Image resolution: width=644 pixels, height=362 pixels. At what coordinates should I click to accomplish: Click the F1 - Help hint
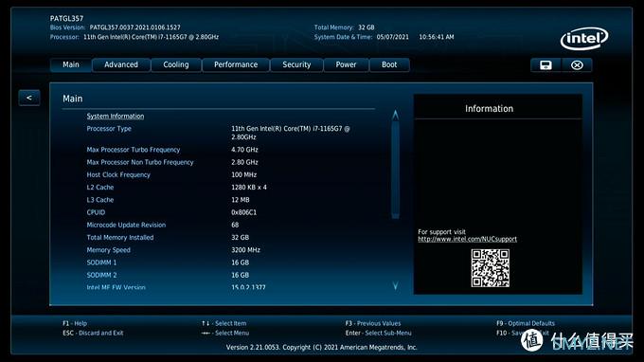coord(75,323)
